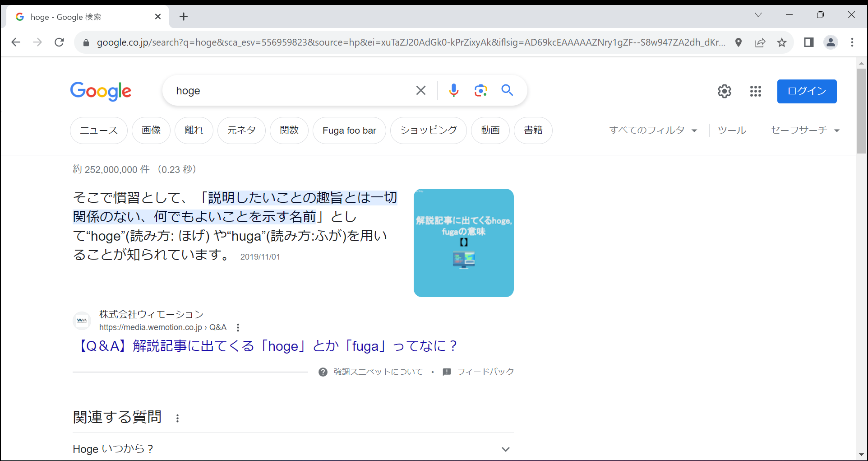Clear the search query with the X icon
Viewport: 868px width, 461px height.
click(x=420, y=90)
